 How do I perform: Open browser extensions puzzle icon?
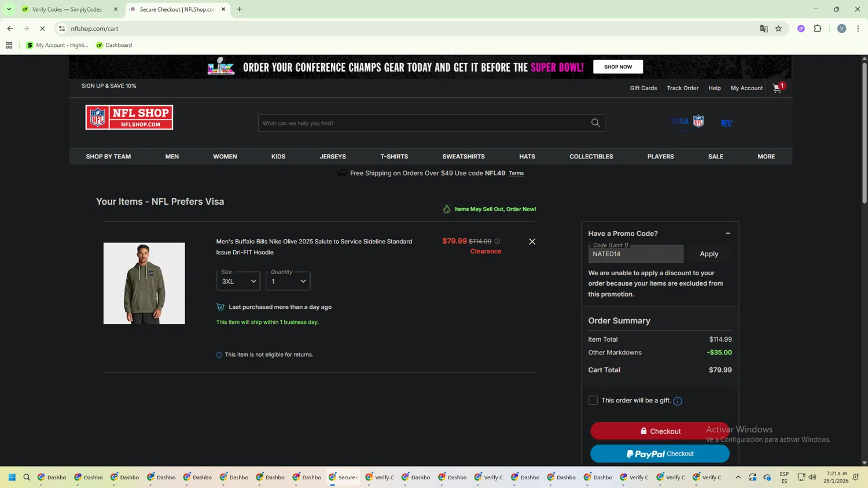pyautogui.click(x=818, y=28)
